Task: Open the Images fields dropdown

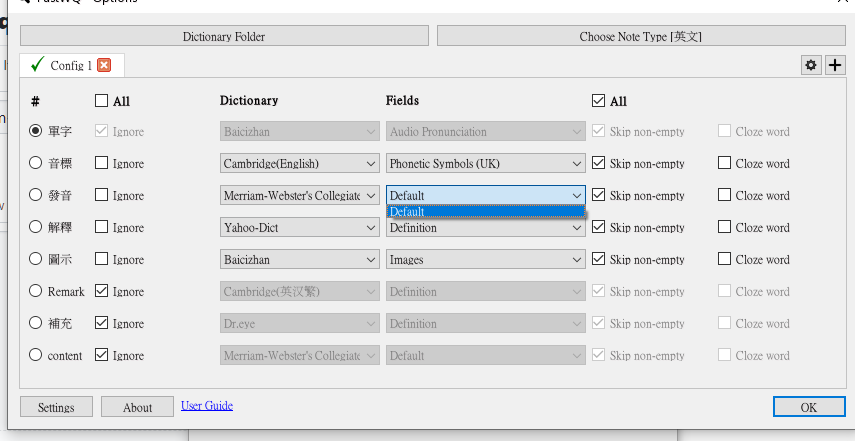Action: coord(486,259)
